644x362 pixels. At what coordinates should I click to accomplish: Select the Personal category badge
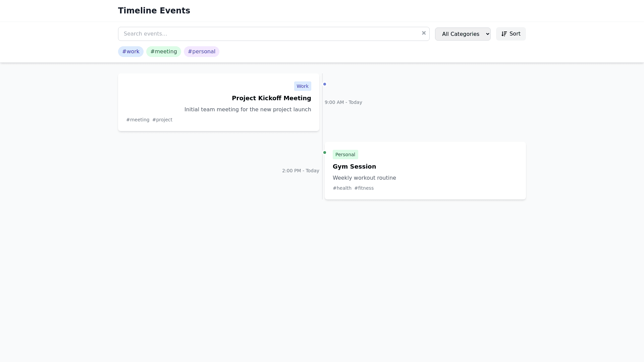345,155
